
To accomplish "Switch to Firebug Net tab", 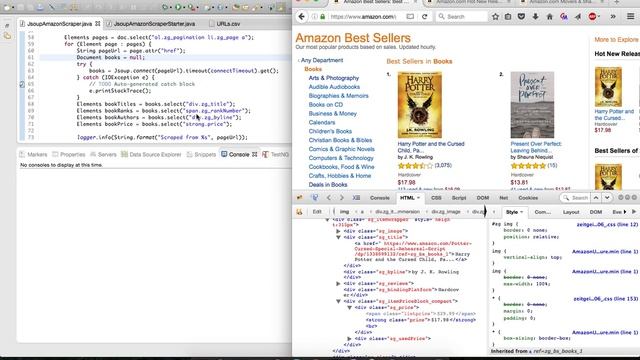I will coord(504,198).
